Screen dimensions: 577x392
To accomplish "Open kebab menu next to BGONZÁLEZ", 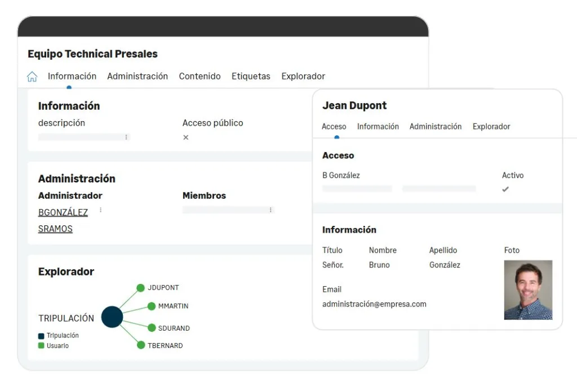I will pos(100,210).
